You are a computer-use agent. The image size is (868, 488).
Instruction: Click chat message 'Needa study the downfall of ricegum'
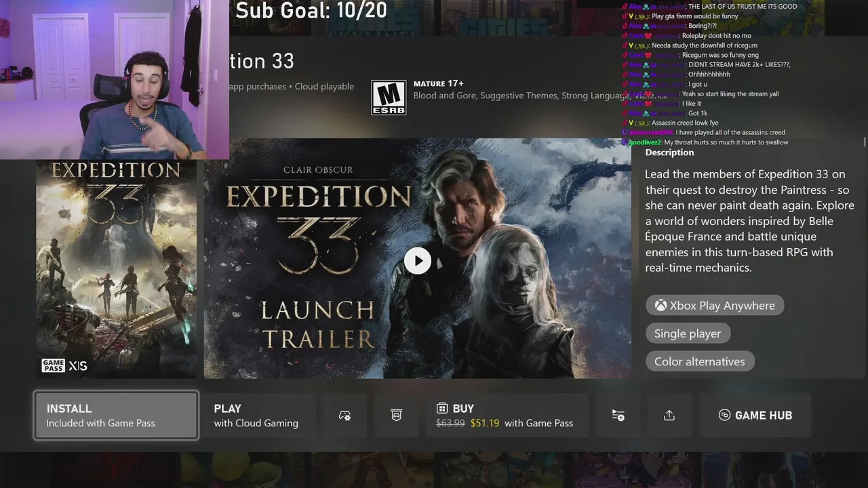[x=705, y=45]
